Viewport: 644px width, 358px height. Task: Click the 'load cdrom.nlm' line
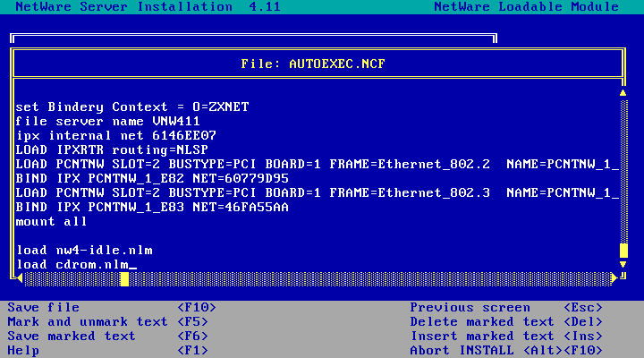coord(72,265)
